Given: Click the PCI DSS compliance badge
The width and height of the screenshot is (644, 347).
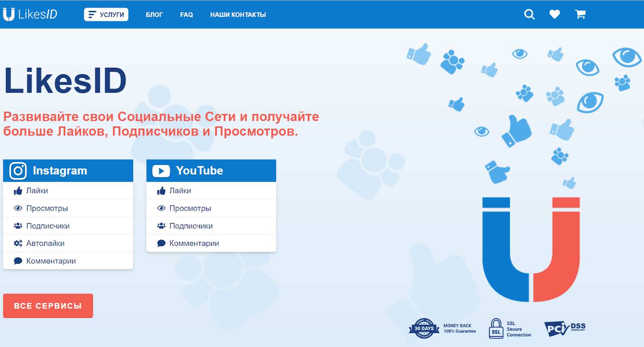Looking at the screenshot, I should 565,328.
